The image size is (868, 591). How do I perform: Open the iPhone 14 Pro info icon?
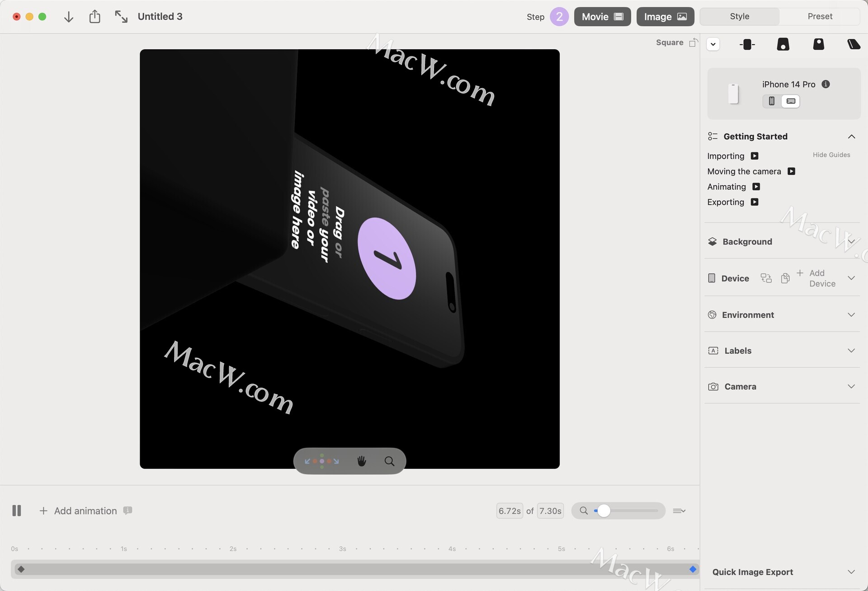click(x=826, y=84)
